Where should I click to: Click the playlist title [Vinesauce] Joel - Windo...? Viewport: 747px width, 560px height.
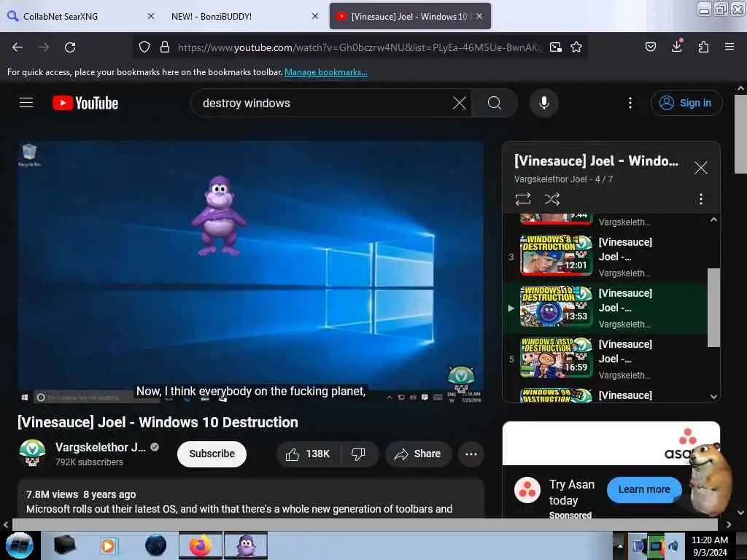(x=596, y=161)
